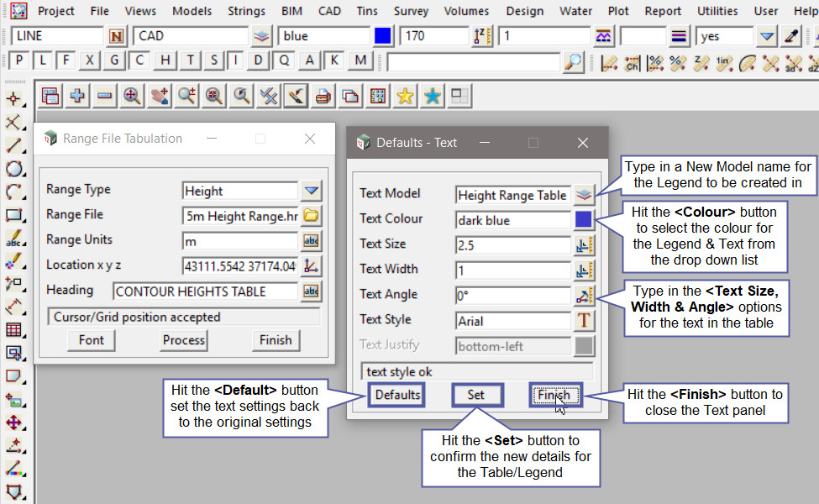The image size is (819, 504).
Task: Toggle the 'M' snap button
Action: [x=360, y=60]
